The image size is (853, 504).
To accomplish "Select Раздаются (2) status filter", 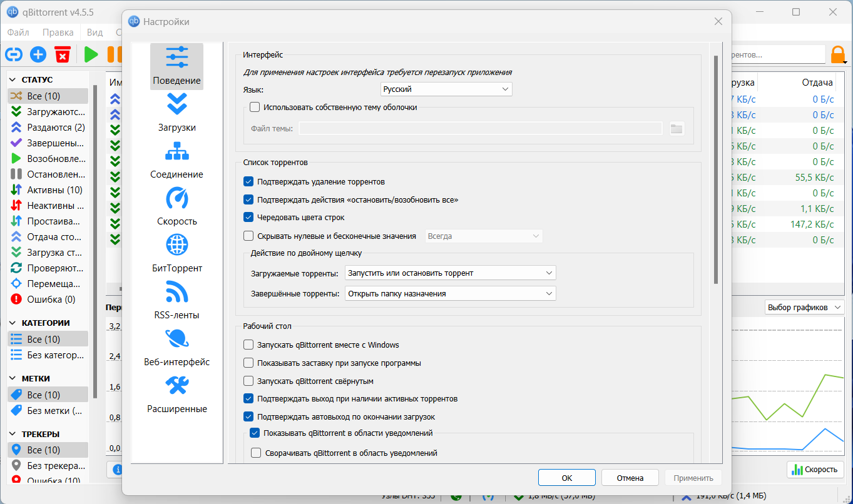I will click(x=48, y=127).
